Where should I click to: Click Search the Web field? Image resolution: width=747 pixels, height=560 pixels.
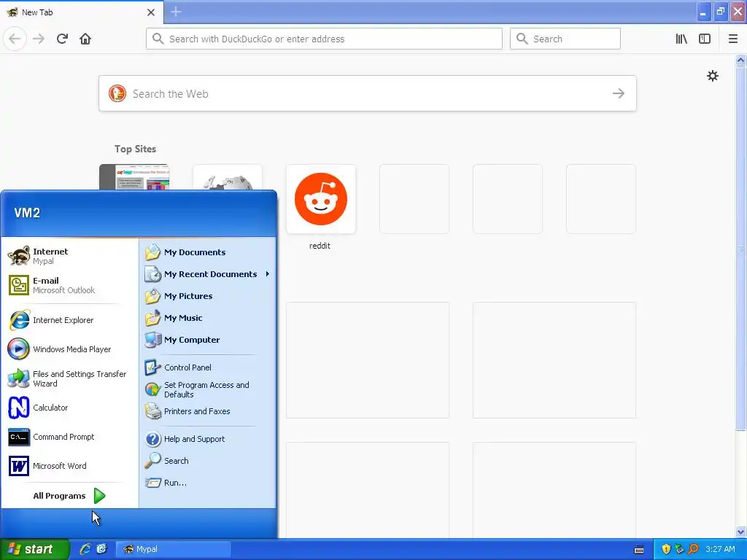pos(368,94)
